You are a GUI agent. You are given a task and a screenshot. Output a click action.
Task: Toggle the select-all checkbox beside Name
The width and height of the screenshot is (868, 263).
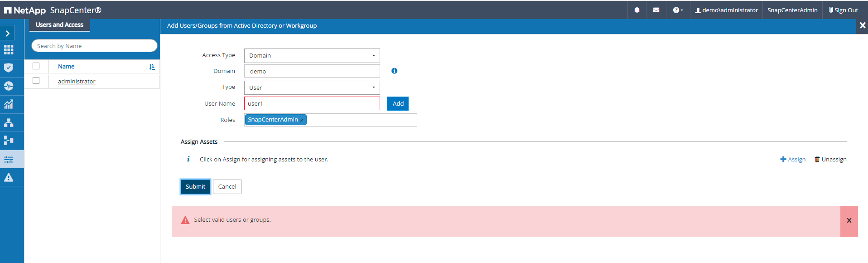pos(36,66)
